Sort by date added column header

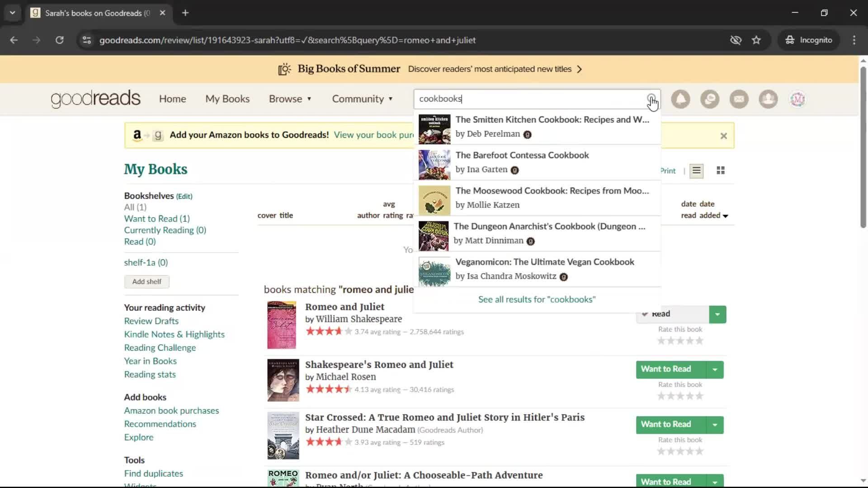709,210
